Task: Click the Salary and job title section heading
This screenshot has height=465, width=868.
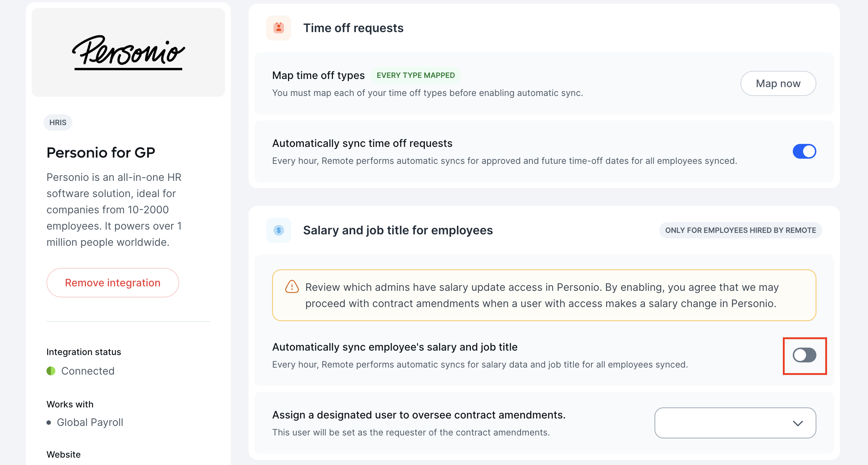Action: pos(398,230)
